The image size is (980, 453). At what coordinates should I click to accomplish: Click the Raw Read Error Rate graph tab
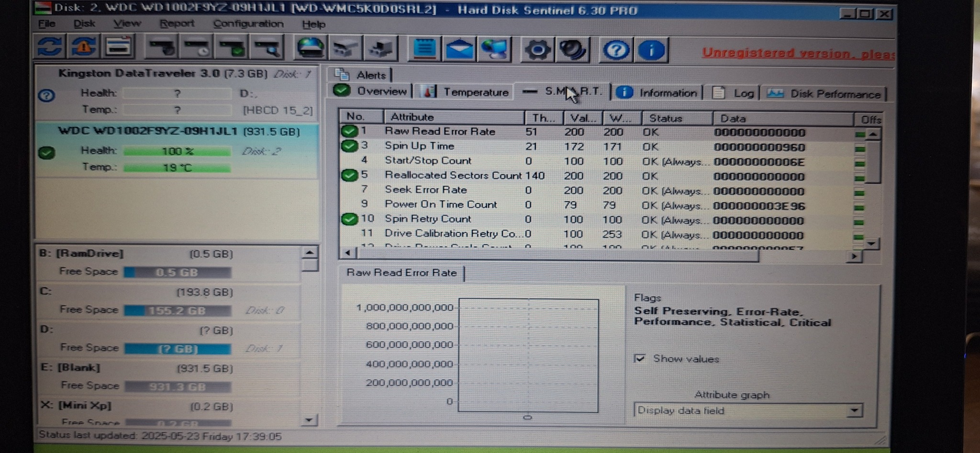click(401, 272)
